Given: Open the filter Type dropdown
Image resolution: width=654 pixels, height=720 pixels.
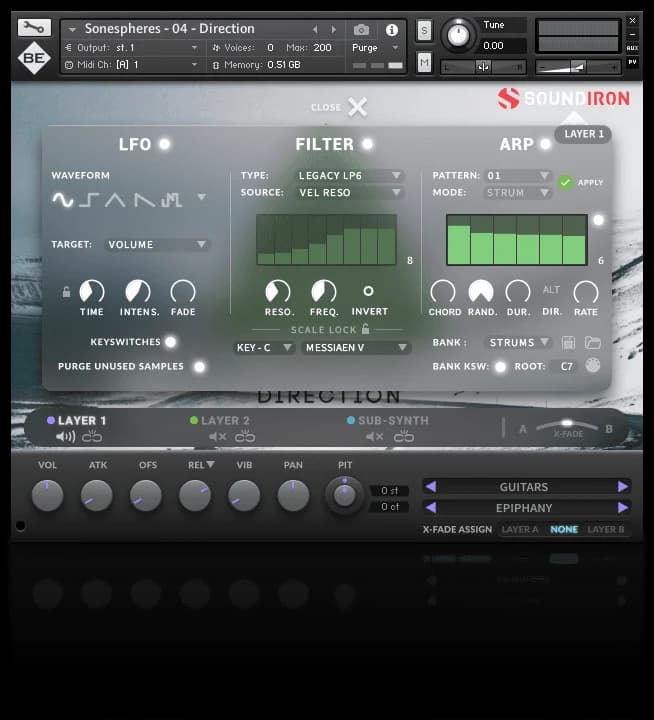Looking at the screenshot, I should [x=350, y=176].
